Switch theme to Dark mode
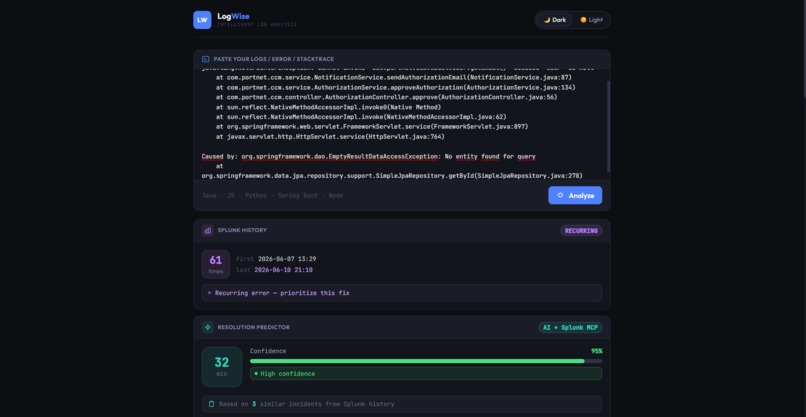The image size is (806, 417). (x=555, y=20)
